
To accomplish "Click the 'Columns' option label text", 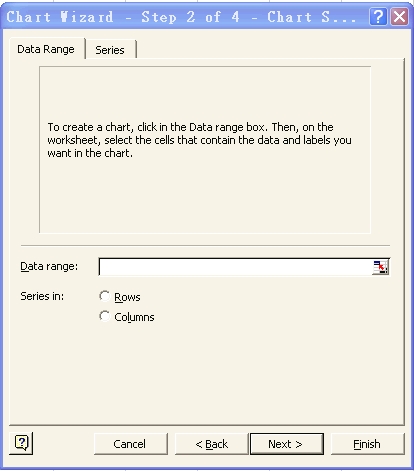I will pos(134,317).
